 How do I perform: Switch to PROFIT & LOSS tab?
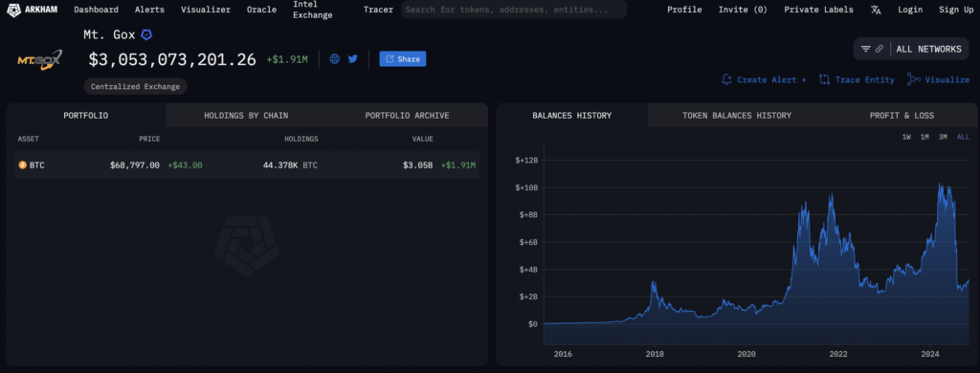[x=902, y=116]
